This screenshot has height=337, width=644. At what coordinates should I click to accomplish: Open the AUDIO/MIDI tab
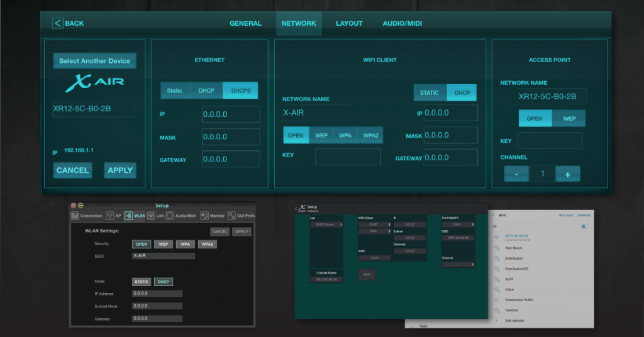tap(402, 23)
